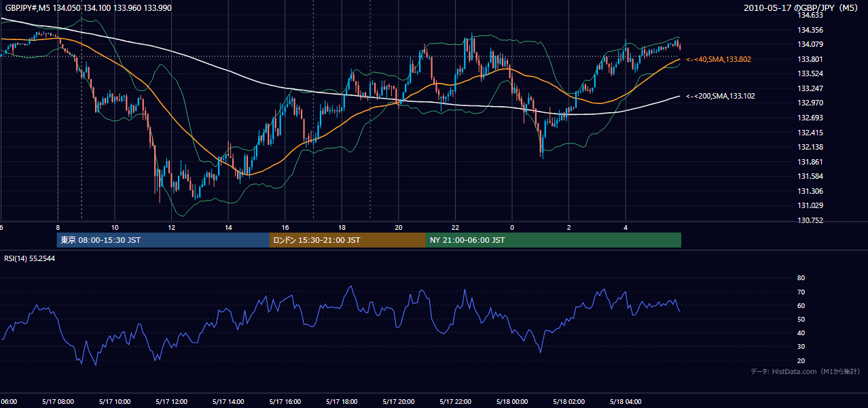The width and height of the screenshot is (868, 408).
Task: Click RSI scale level 80
Action: 801,278
